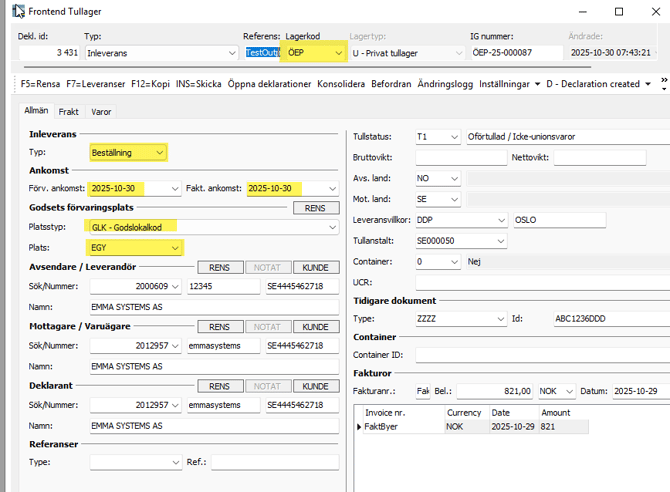The width and height of the screenshot is (670, 492).
Task: Click Konsolidera in the toolbar
Action: [343, 84]
